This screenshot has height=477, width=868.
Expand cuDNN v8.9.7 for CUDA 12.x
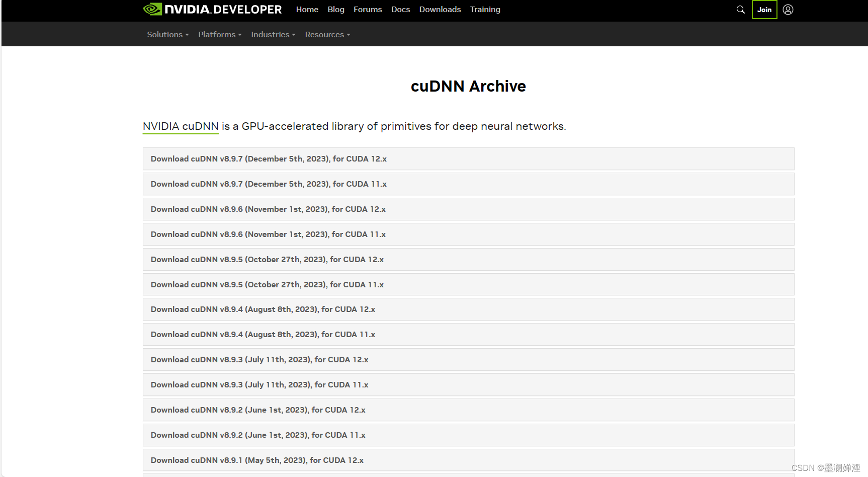click(x=468, y=159)
